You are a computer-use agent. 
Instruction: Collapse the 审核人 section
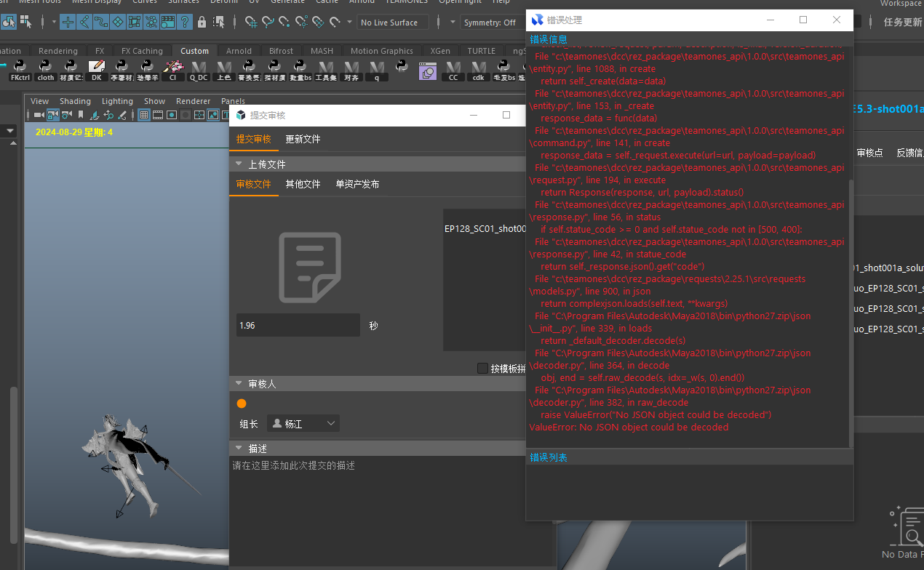point(239,384)
